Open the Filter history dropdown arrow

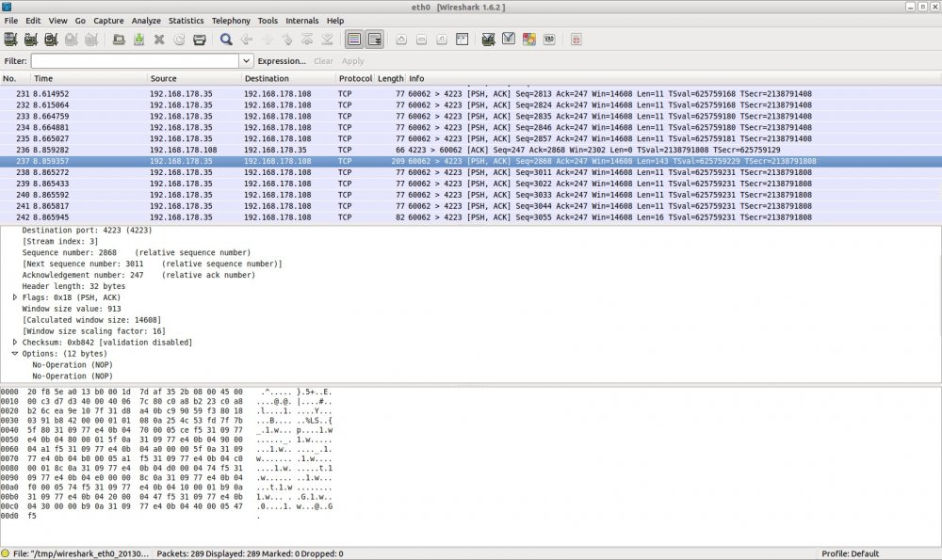(246, 61)
